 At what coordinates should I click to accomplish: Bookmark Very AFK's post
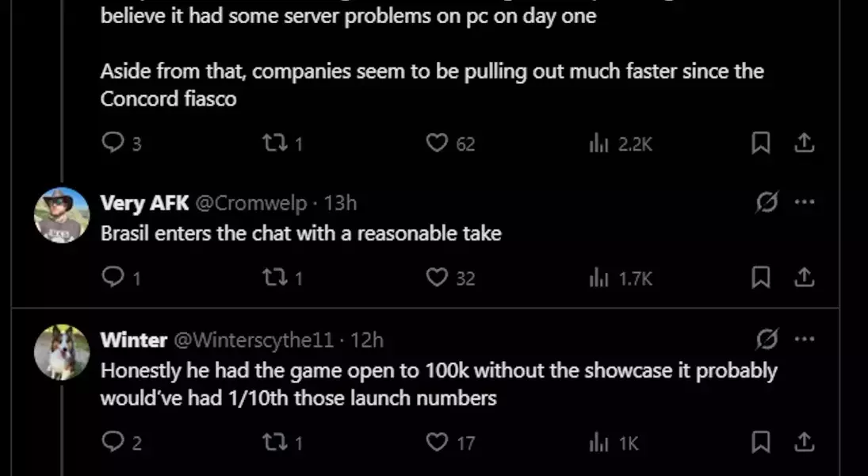click(x=760, y=277)
